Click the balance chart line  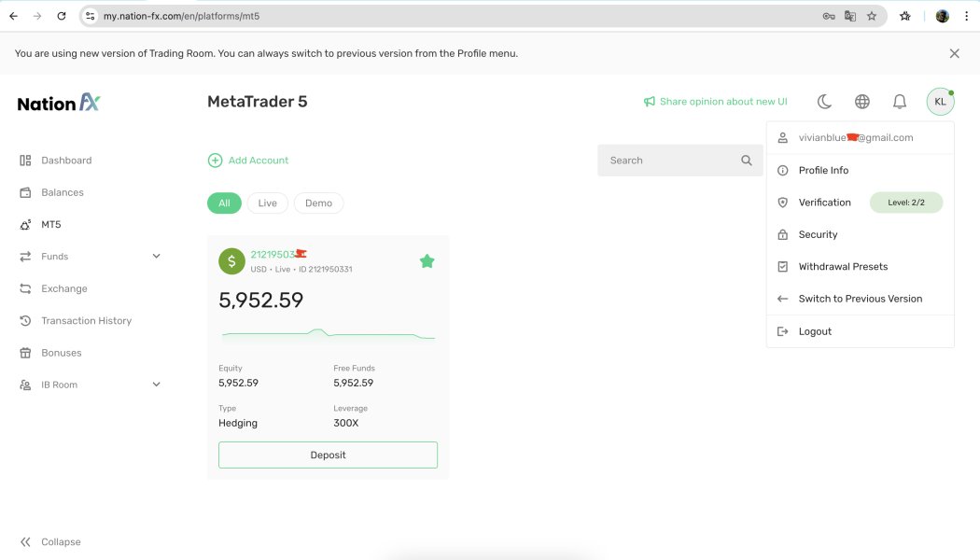click(x=329, y=334)
